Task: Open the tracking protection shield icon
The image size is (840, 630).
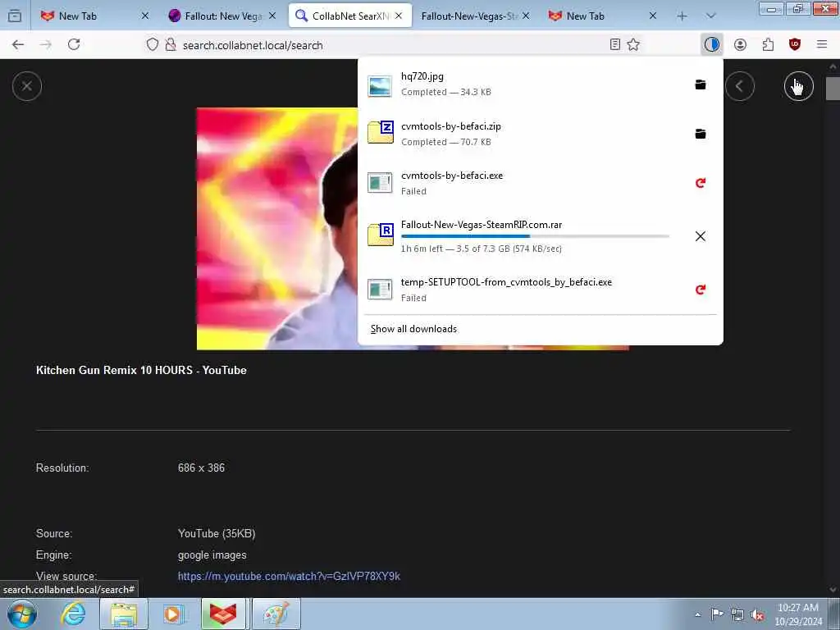Action: [153, 45]
